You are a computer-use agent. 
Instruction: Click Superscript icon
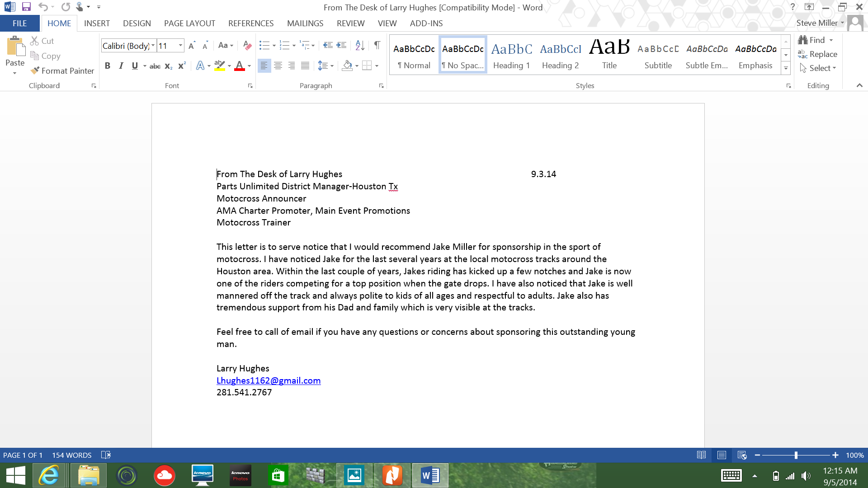pyautogui.click(x=182, y=66)
